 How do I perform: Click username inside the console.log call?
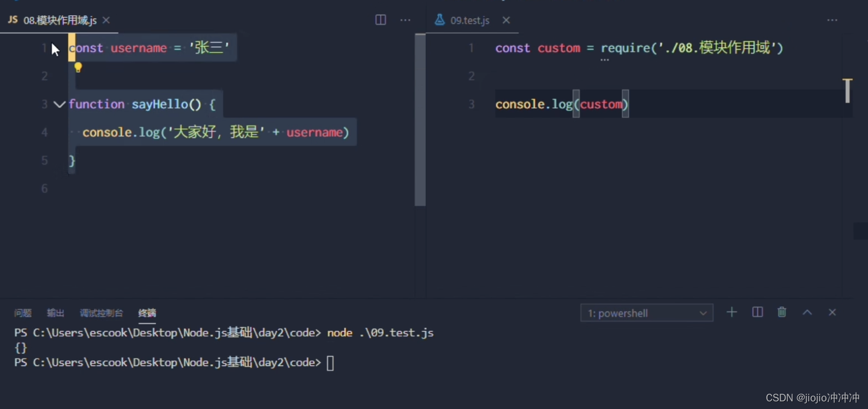314,133
